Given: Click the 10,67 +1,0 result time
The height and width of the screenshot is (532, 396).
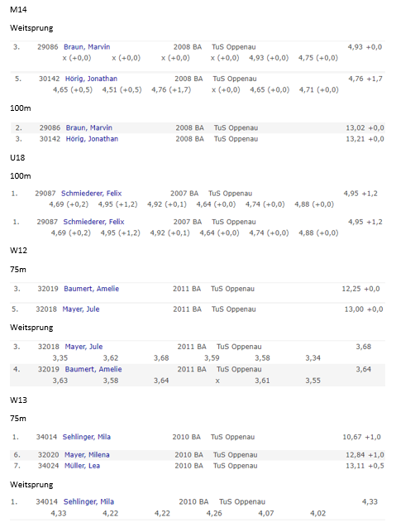Looking at the screenshot, I should pos(361,437).
